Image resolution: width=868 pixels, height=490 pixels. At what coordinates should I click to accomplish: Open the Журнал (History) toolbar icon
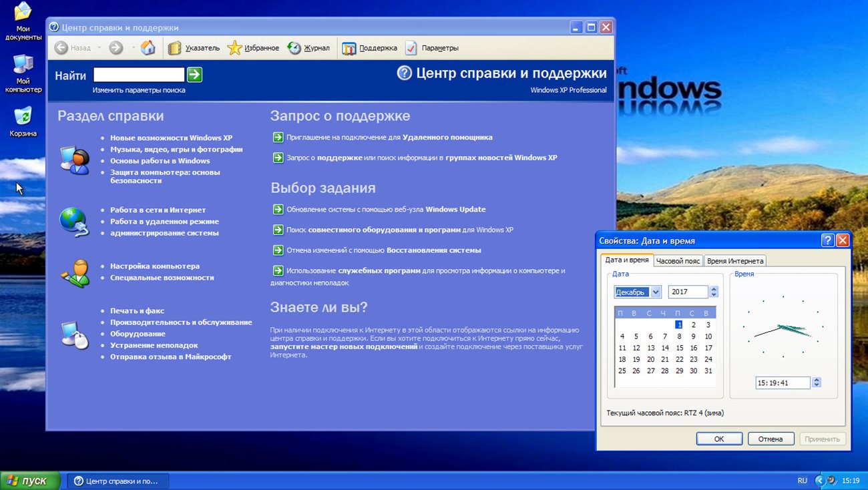[x=294, y=48]
